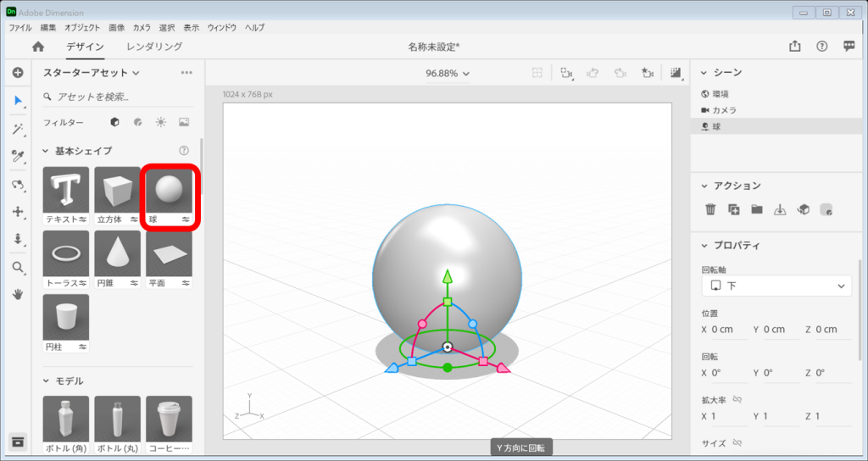
Task: Open the 96.88% zoom level dropdown
Action: [x=448, y=74]
